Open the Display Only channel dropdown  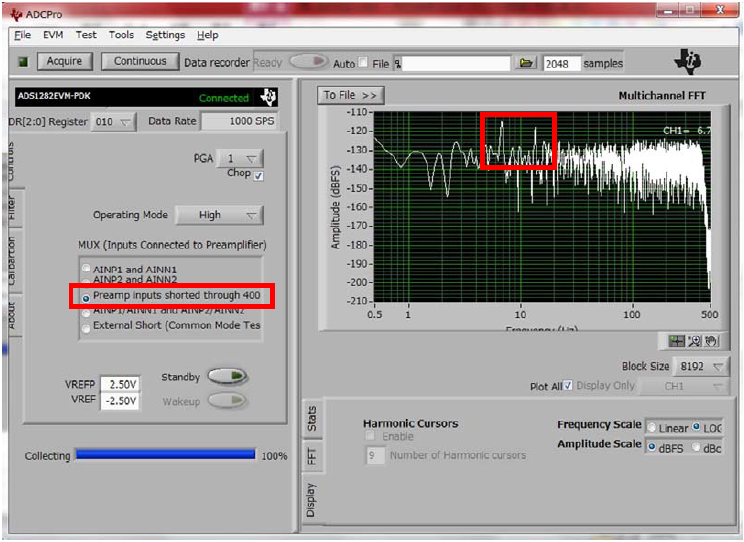(x=684, y=386)
